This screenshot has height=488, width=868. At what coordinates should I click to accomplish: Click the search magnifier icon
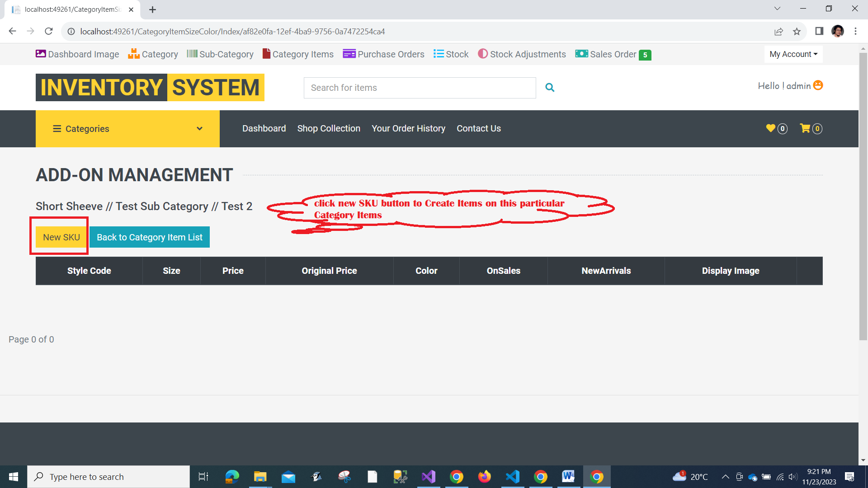point(550,88)
